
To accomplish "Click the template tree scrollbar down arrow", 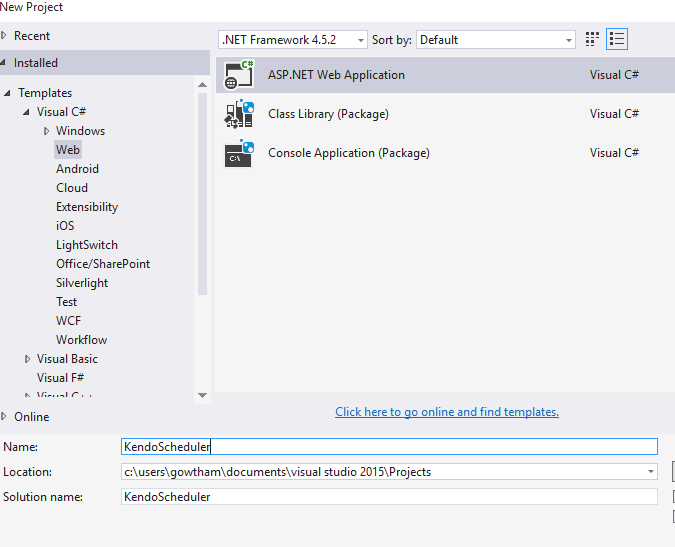I will tap(202, 395).
